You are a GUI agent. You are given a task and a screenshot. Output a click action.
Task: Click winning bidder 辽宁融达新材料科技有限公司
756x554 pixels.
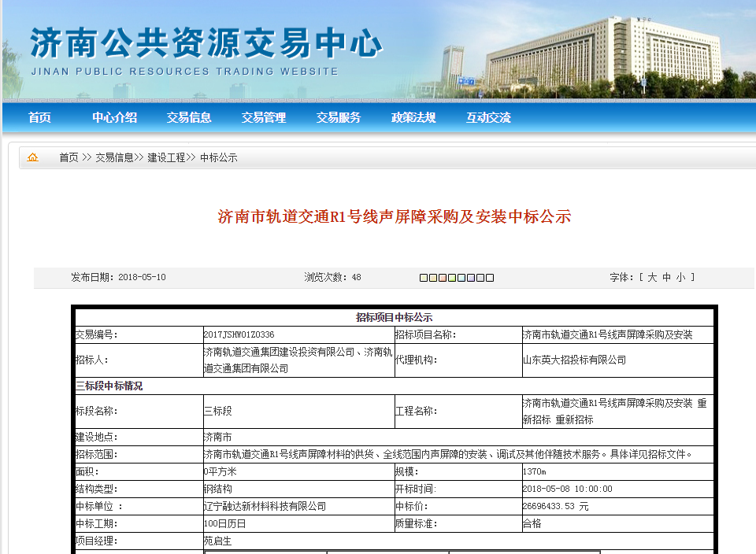(x=265, y=506)
